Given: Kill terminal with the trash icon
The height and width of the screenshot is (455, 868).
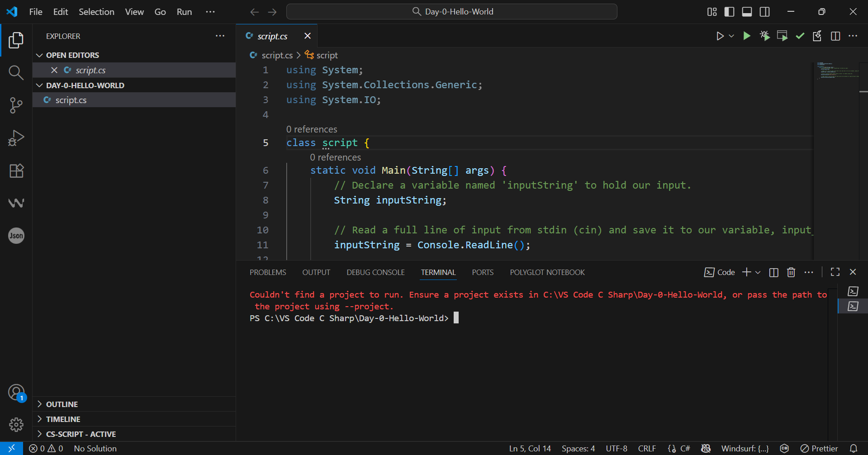Looking at the screenshot, I should click(x=791, y=272).
